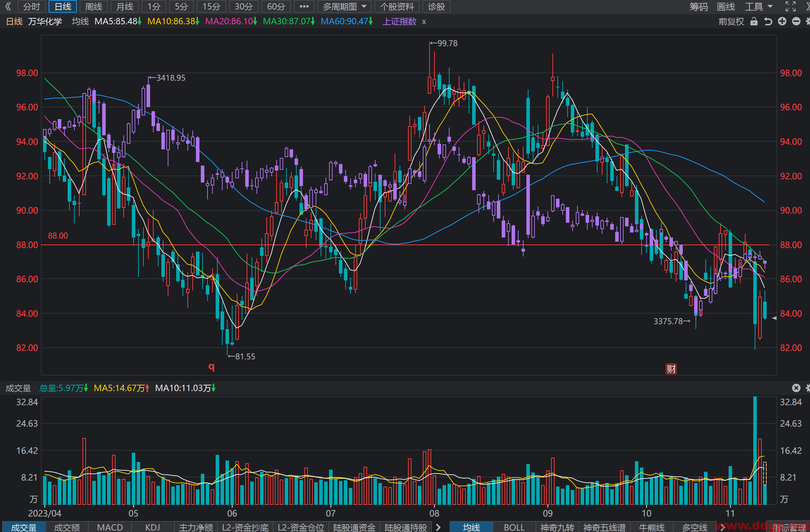The height and width of the screenshot is (532, 810).
Task: Close the volume (成交量) panel with X icon
Action: [x=796, y=388]
